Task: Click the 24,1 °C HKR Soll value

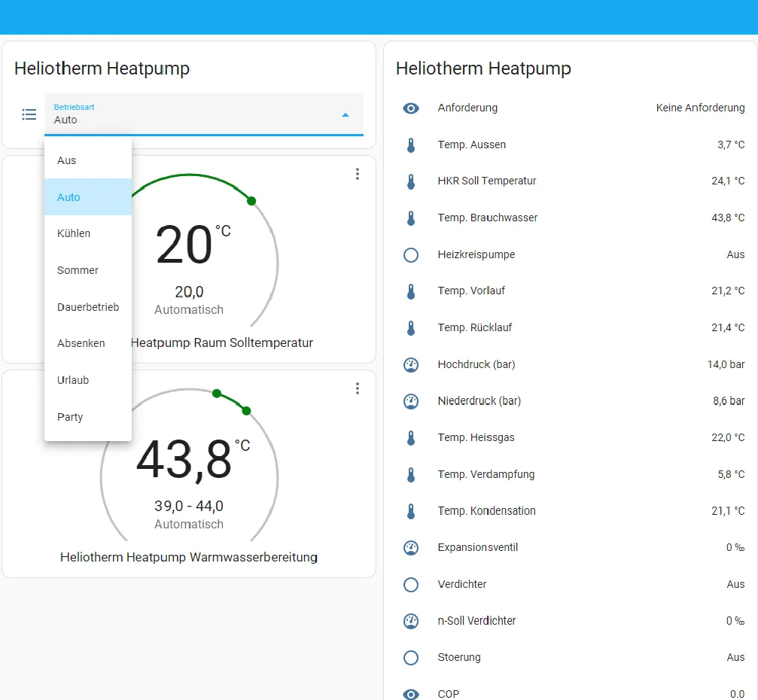Action: pyautogui.click(x=728, y=181)
